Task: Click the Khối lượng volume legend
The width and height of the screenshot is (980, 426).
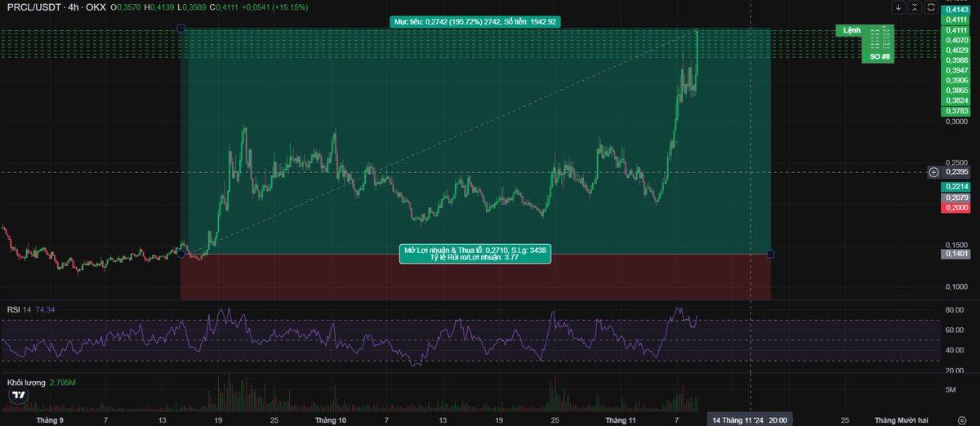Action: click(25, 382)
